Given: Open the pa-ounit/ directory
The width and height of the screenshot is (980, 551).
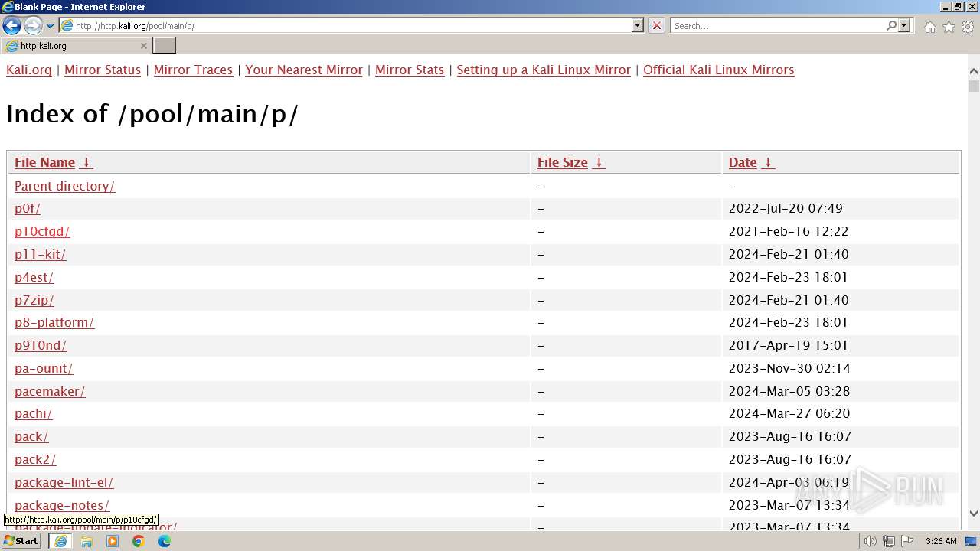Looking at the screenshot, I should point(44,368).
